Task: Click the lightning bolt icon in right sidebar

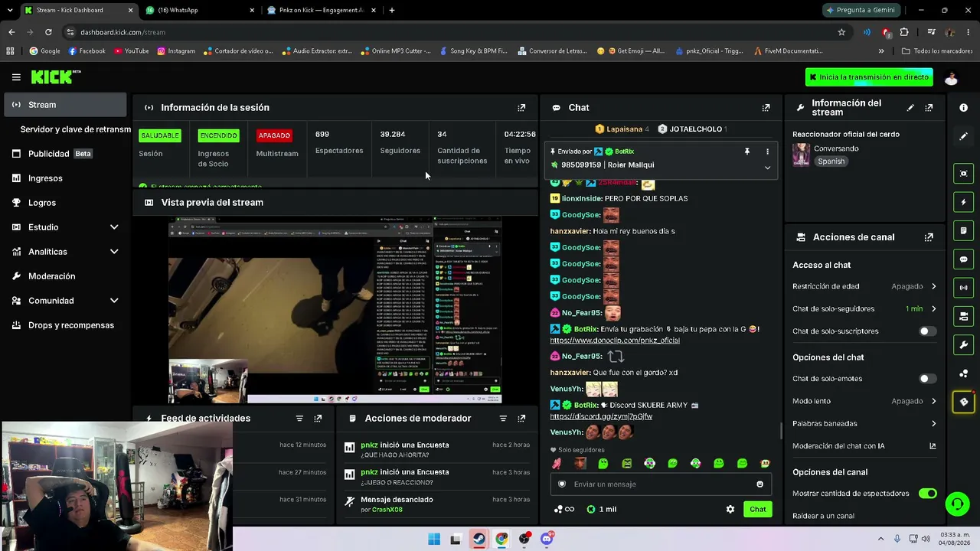Action: click(964, 202)
